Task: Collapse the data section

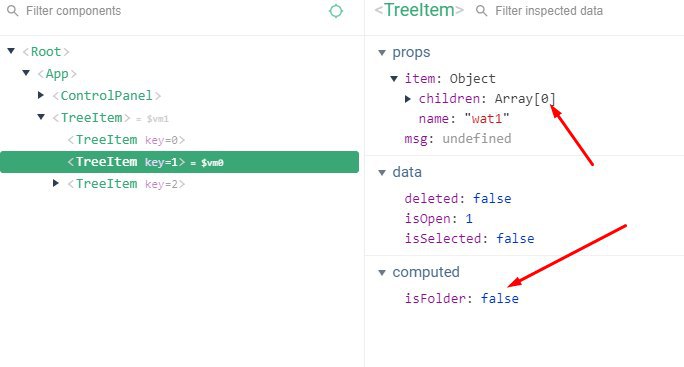Action: (x=382, y=173)
